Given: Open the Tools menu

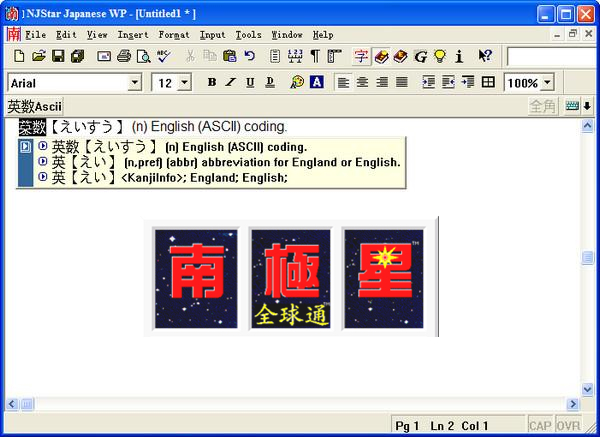Looking at the screenshot, I should pyautogui.click(x=248, y=34).
